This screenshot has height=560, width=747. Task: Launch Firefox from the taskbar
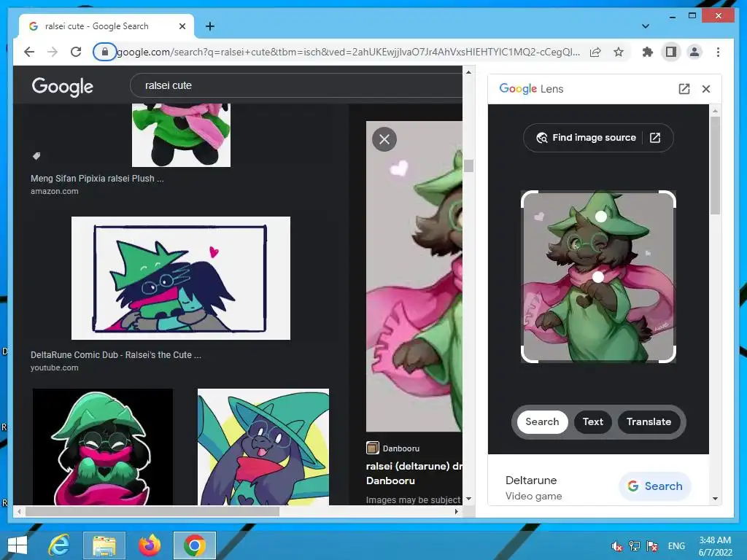[149, 545]
